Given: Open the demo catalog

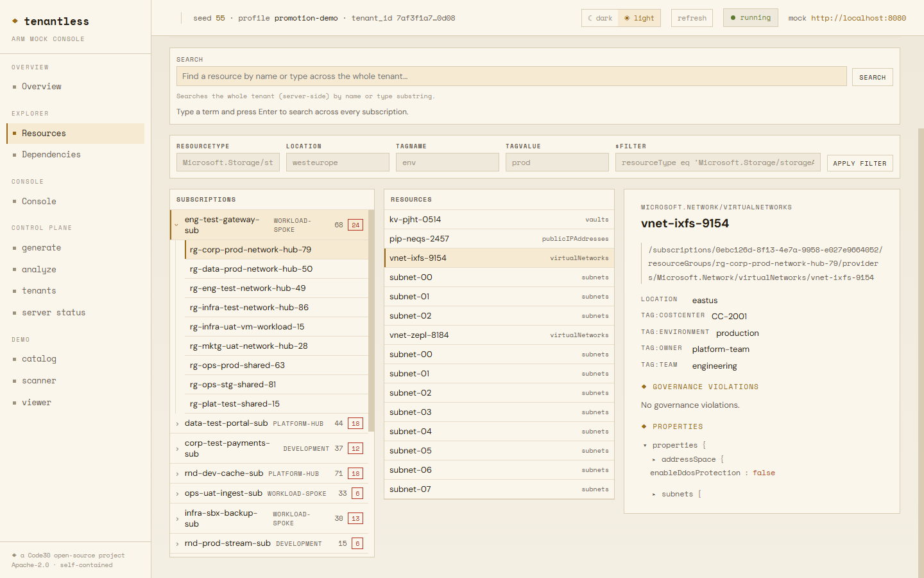Looking at the screenshot, I should [75, 359].
